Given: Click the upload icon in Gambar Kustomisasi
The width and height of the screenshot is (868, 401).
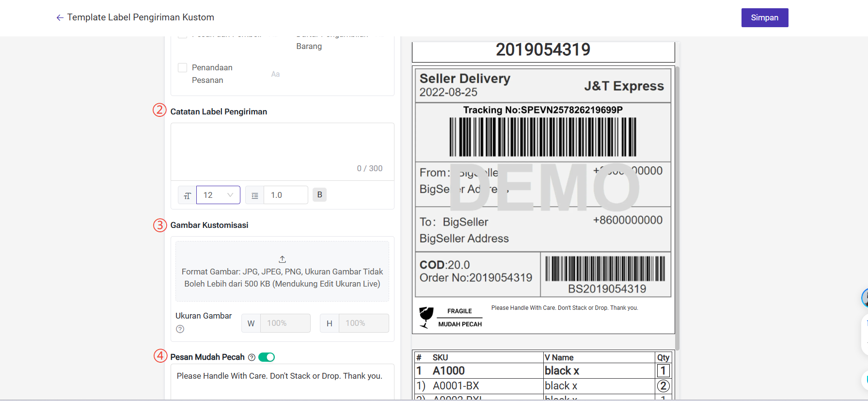Looking at the screenshot, I should pyautogui.click(x=282, y=259).
